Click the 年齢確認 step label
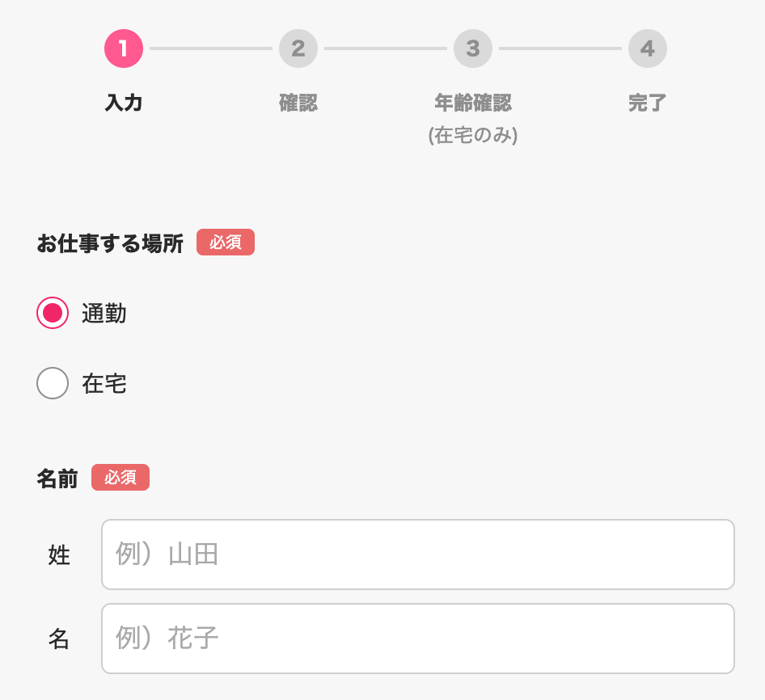Image resolution: width=765 pixels, height=700 pixels. point(473,103)
